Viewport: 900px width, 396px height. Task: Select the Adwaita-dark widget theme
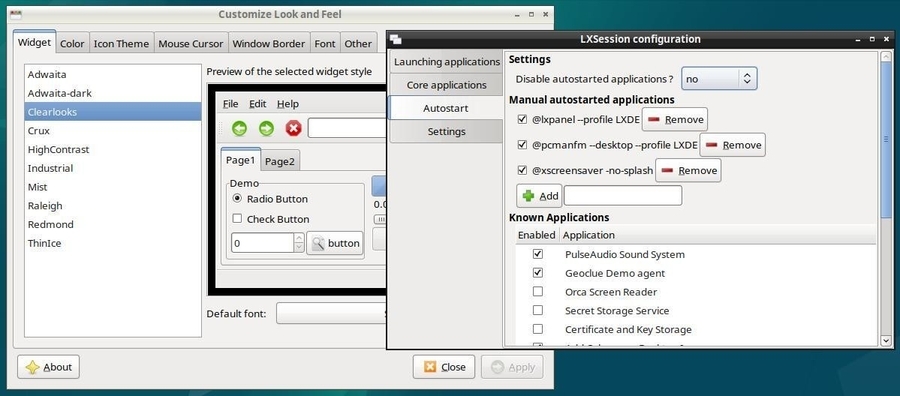[113, 93]
